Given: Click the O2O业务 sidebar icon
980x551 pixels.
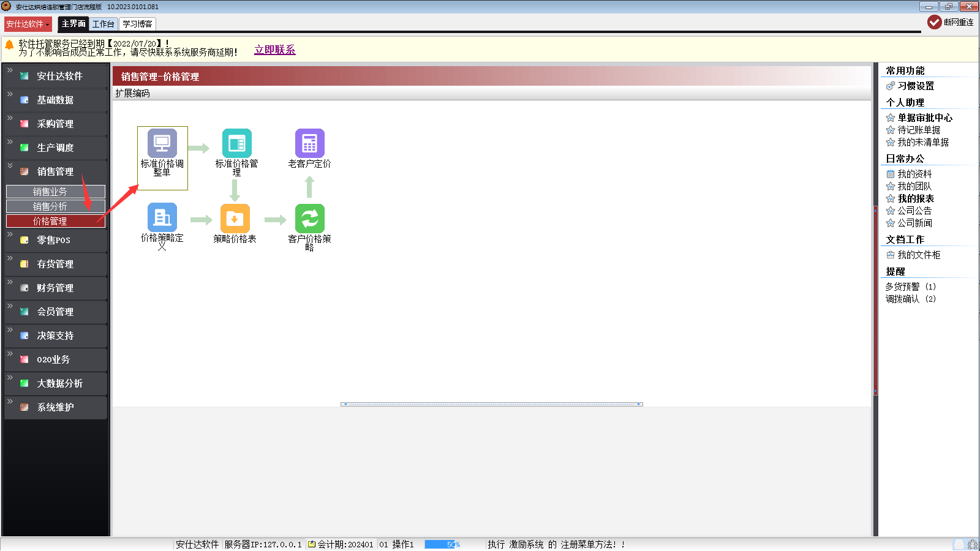Looking at the screenshot, I should point(24,359).
